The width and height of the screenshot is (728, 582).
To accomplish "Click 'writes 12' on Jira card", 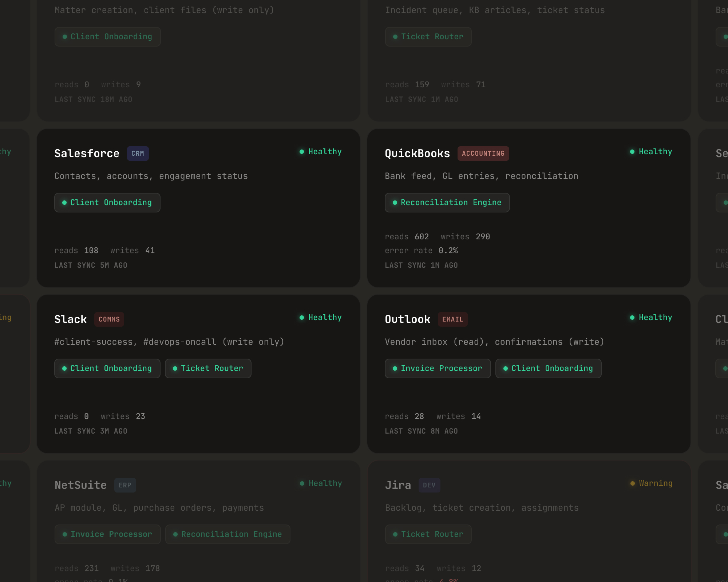I will [x=459, y=569].
